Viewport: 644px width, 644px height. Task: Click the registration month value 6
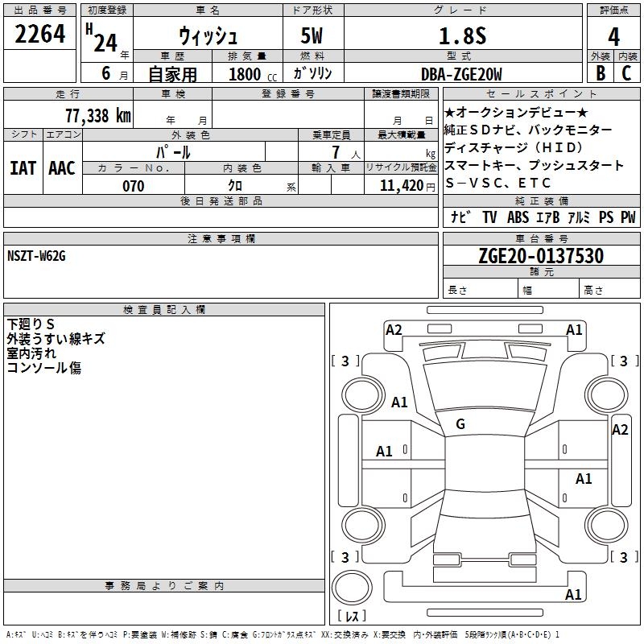pos(106,73)
